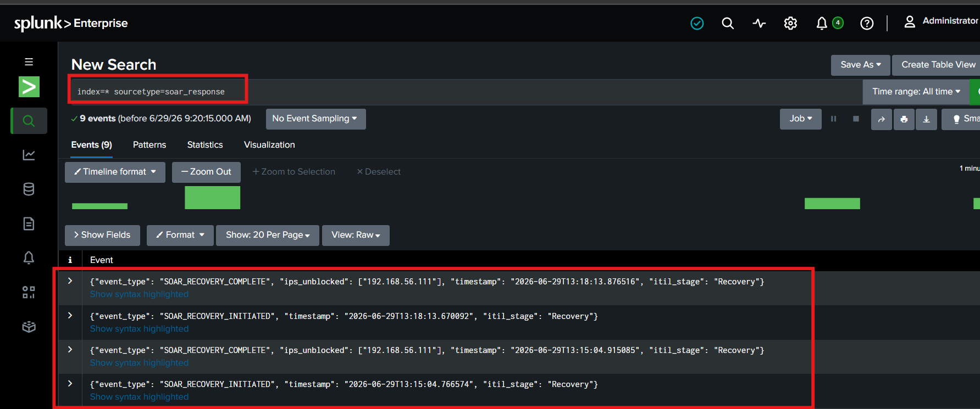Switch to the Statistics tab
This screenshot has width=980, height=409.
tap(205, 145)
